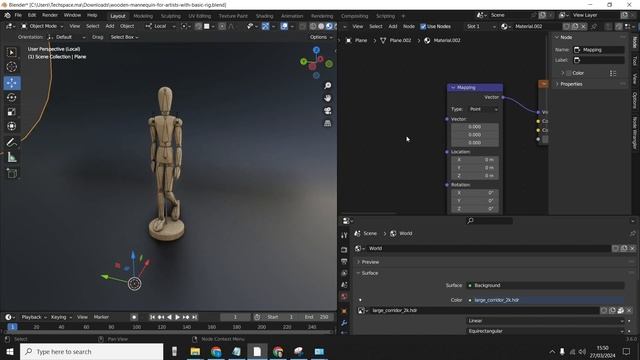The height and width of the screenshot is (360, 640).
Task: Toggle auto keying record button
Action: (x=134, y=317)
